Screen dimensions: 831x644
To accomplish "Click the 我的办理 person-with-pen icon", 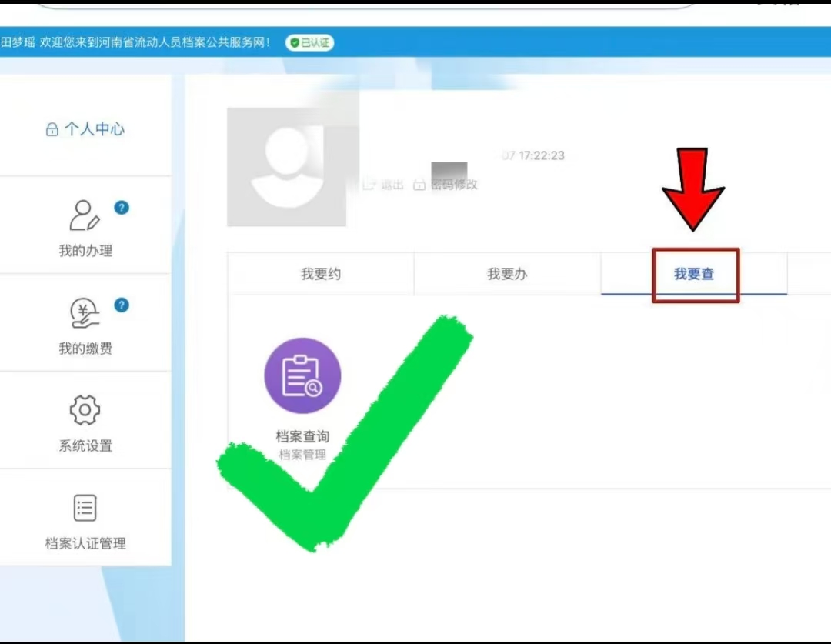I will click(x=85, y=216).
